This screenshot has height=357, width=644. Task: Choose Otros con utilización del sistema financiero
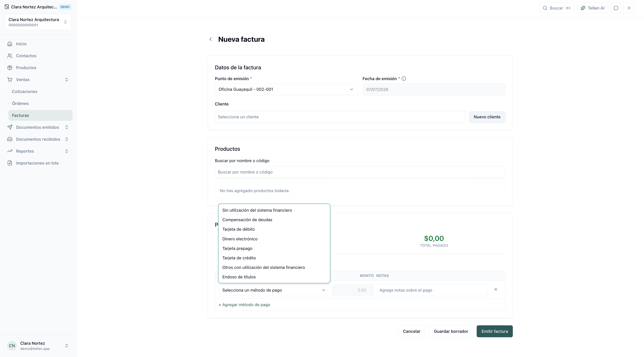(x=274, y=268)
